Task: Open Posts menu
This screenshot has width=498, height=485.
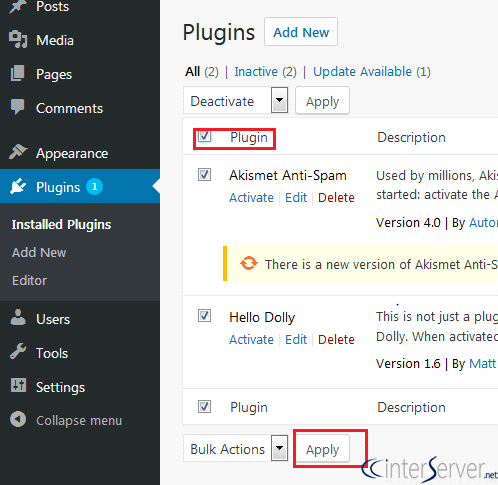Action: (x=52, y=6)
